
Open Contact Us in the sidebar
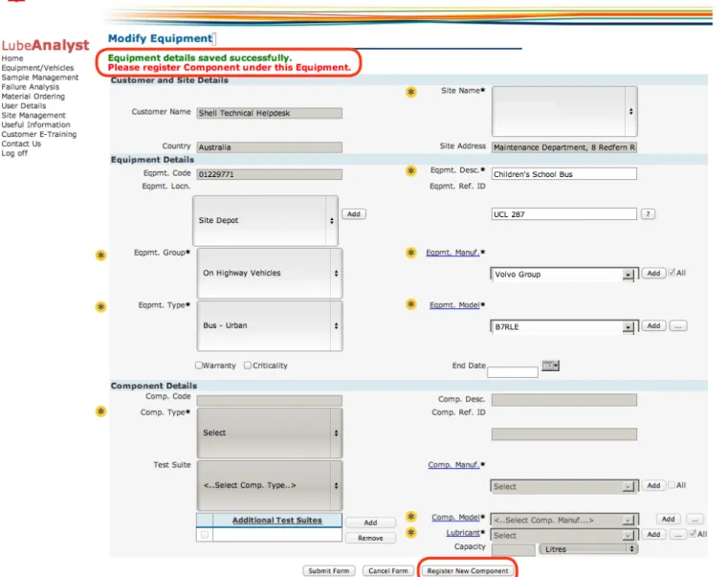click(x=21, y=144)
